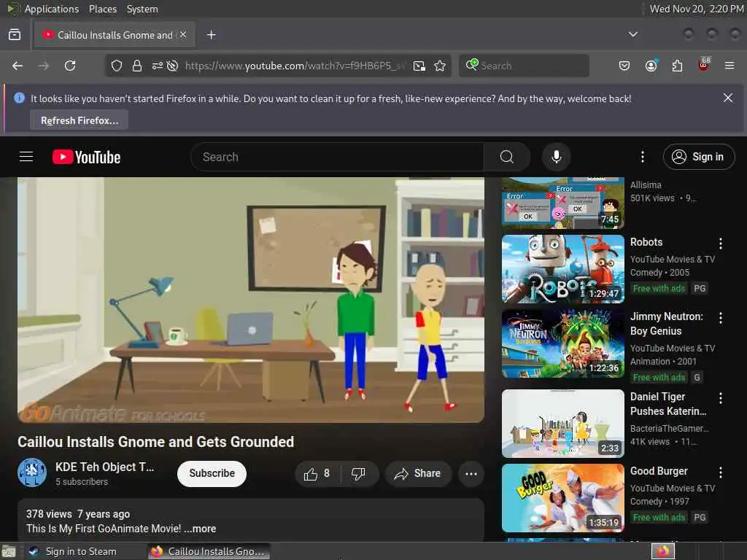The height and width of the screenshot is (560, 747).
Task: Click the YouTube search input field
Action: (337, 157)
